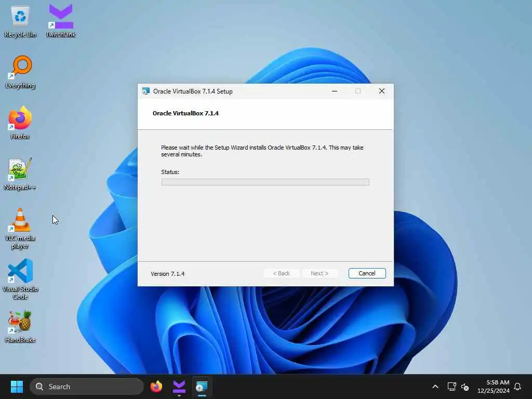Click the installation status progress bar
The width and height of the screenshot is (532, 399).
click(x=265, y=182)
